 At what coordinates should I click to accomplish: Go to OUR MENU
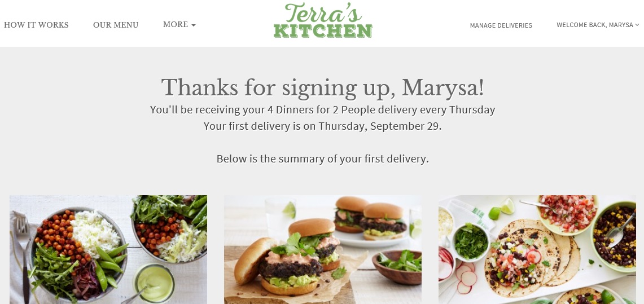(x=116, y=25)
